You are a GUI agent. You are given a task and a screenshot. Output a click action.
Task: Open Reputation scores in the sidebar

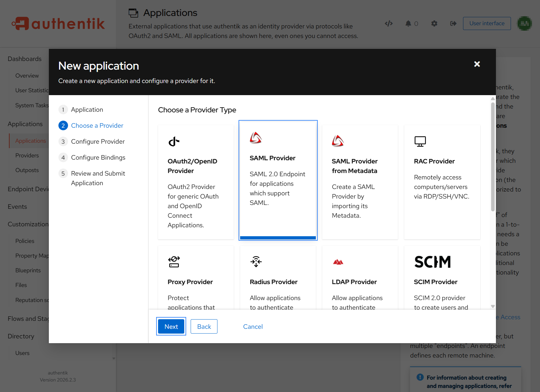click(x=32, y=300)
